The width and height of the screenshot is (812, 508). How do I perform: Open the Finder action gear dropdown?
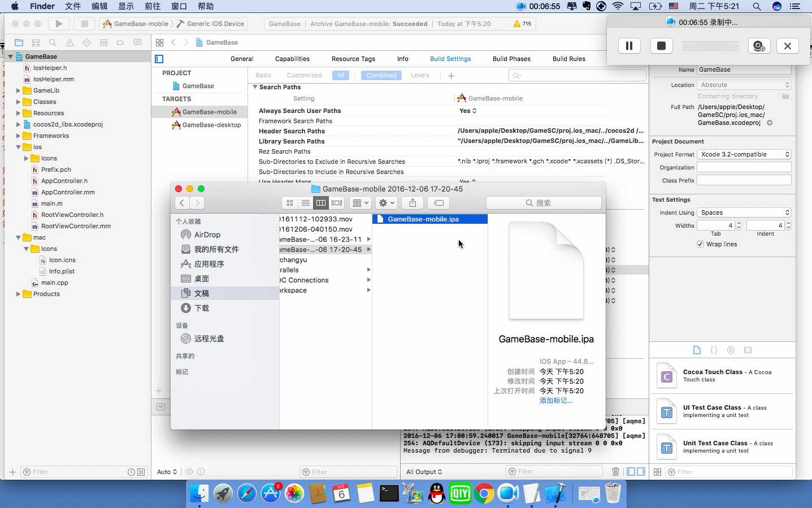click(x=387, y=203)
